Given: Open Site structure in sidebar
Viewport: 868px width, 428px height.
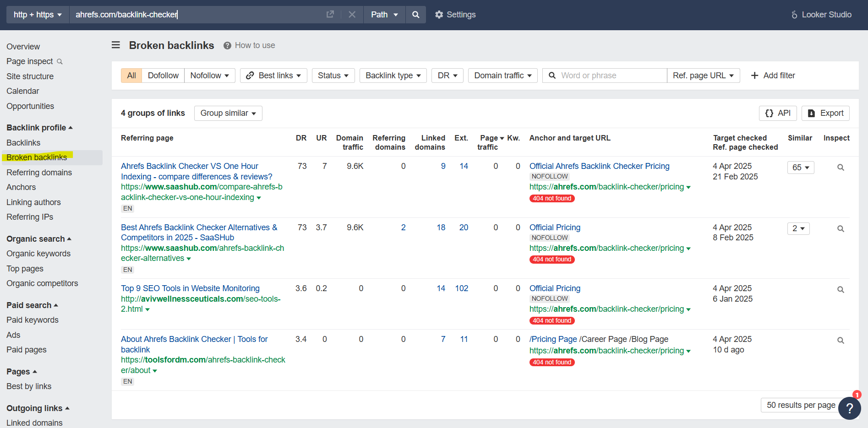Looking at the screenshot, I should click(30, 76).
